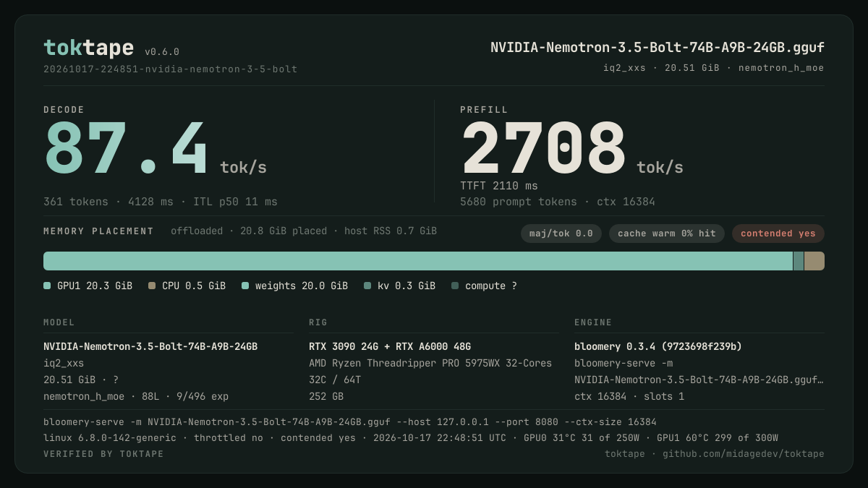Image resolution: width=868 pixels, height=488 pixels.
Task: Click the 2708 prefill speed value
Action: pyautogui.click(x=543, y=149)
